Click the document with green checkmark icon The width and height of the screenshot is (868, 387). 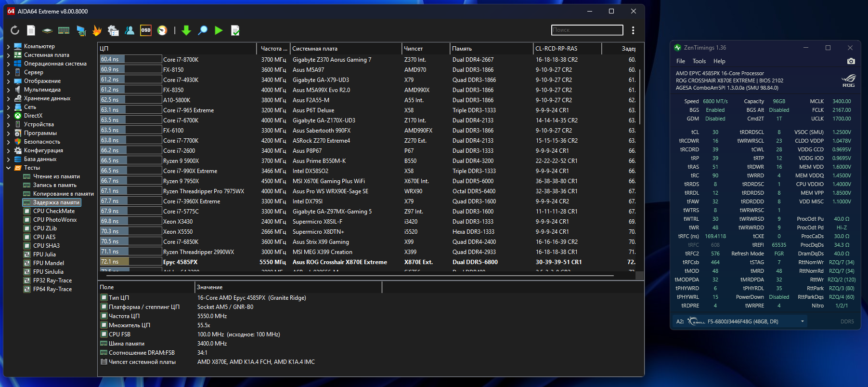(235, 30)
